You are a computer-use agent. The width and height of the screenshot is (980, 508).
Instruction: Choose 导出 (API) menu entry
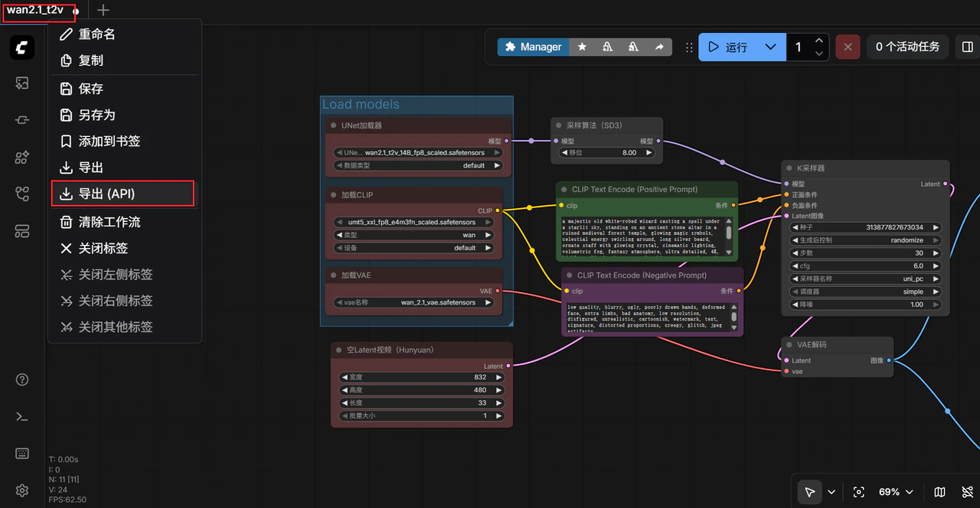click(122, 194)
